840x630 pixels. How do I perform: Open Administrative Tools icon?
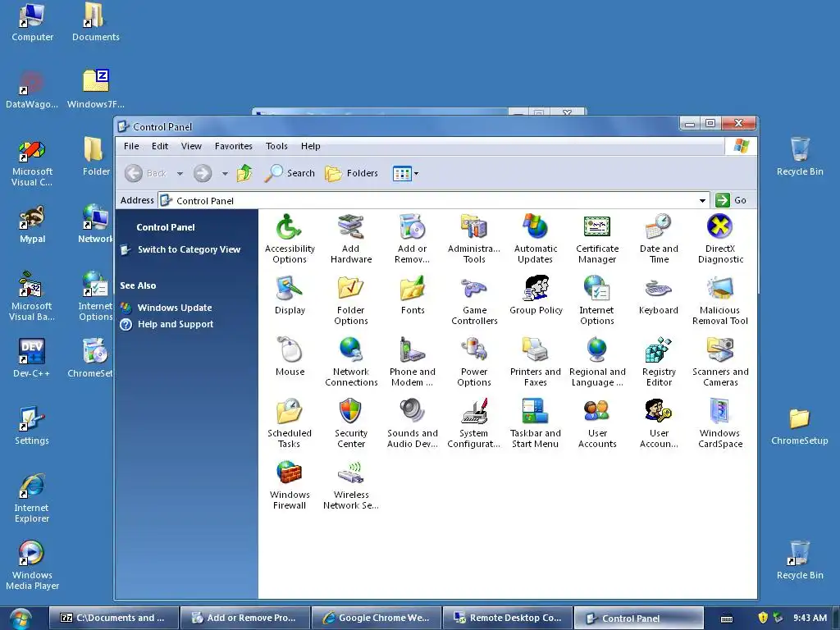[474, 239]
